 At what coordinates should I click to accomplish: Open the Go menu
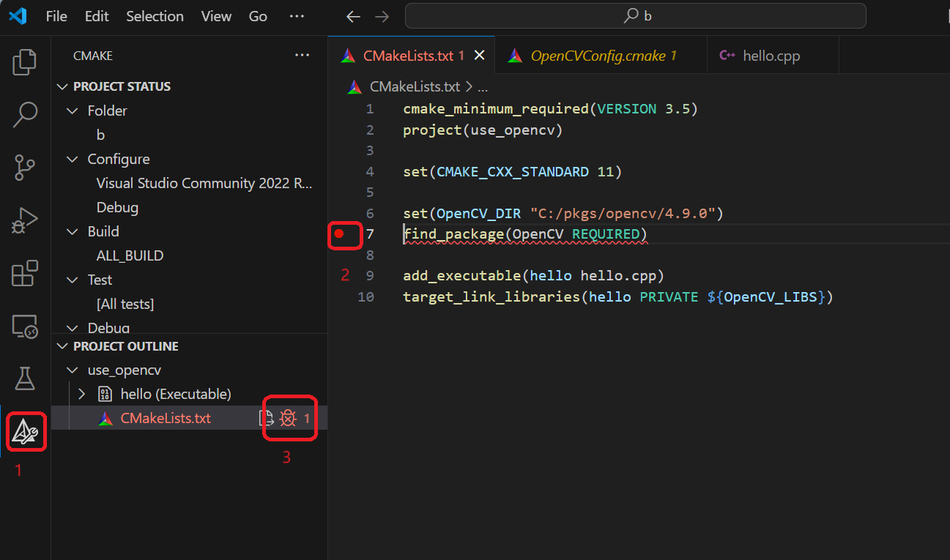coord(258,16)
